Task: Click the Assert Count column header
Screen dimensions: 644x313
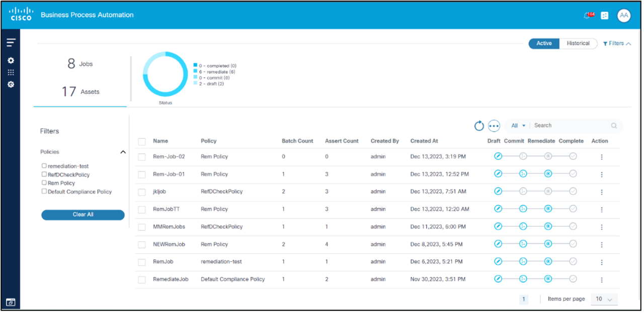Action: click(x=342, y=141)
